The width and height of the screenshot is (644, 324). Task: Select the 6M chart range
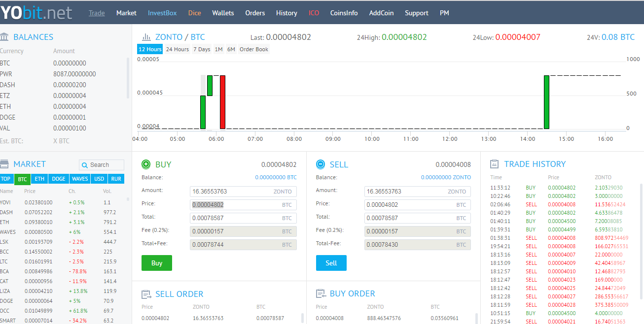231,49
